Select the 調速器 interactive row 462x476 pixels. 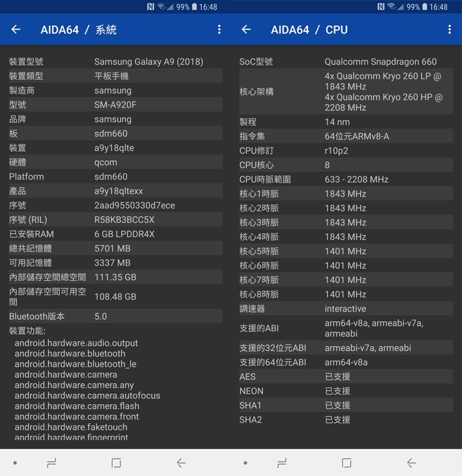point(346,309)
